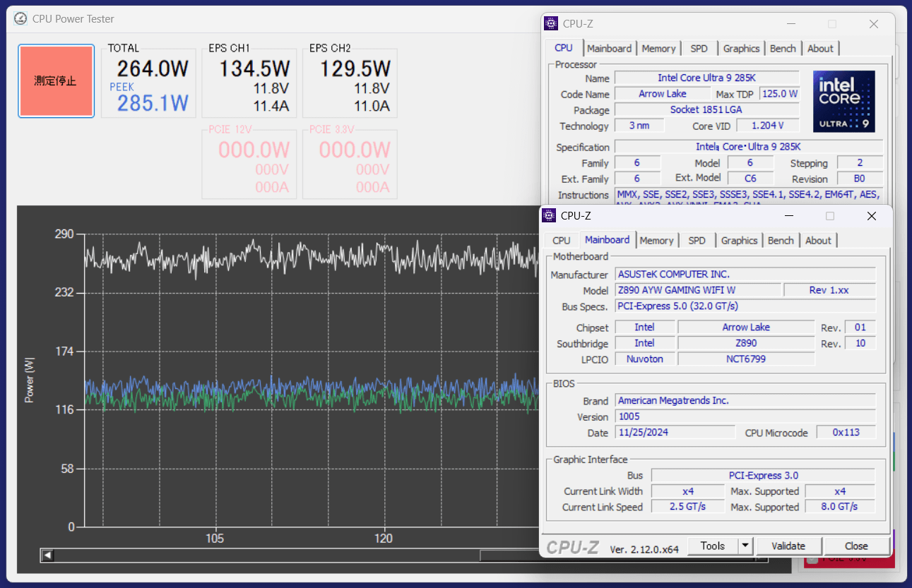Screen dimensions: 912x588
Task: Click the PCIE 3.3V panel 000.0W reading
Action: pyautogui.click(x=355, y=150)
